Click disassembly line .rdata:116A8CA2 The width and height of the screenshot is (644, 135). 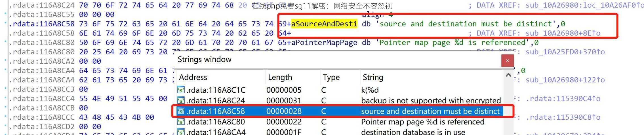click(42, 61)
